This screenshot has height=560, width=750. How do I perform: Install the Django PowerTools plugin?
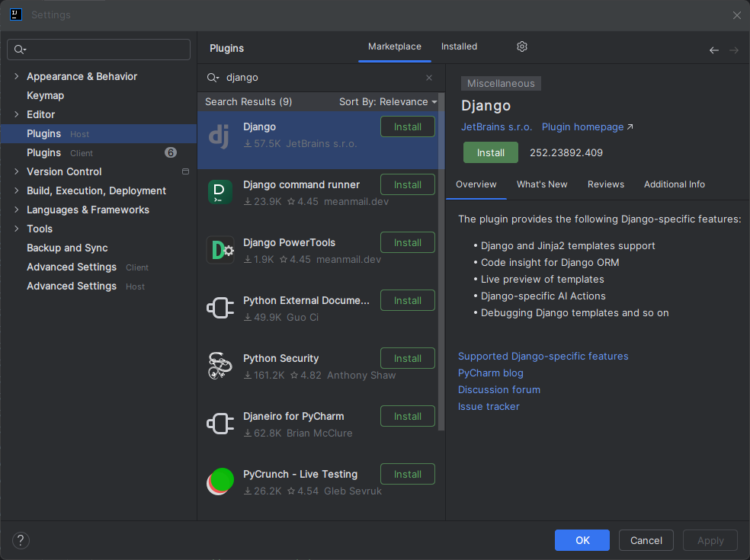coord(408,242)
